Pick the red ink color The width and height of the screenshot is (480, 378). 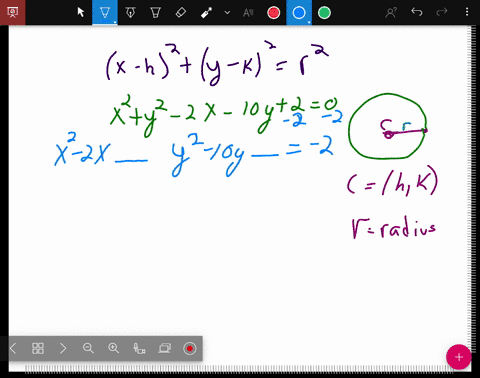pos(274,13)
